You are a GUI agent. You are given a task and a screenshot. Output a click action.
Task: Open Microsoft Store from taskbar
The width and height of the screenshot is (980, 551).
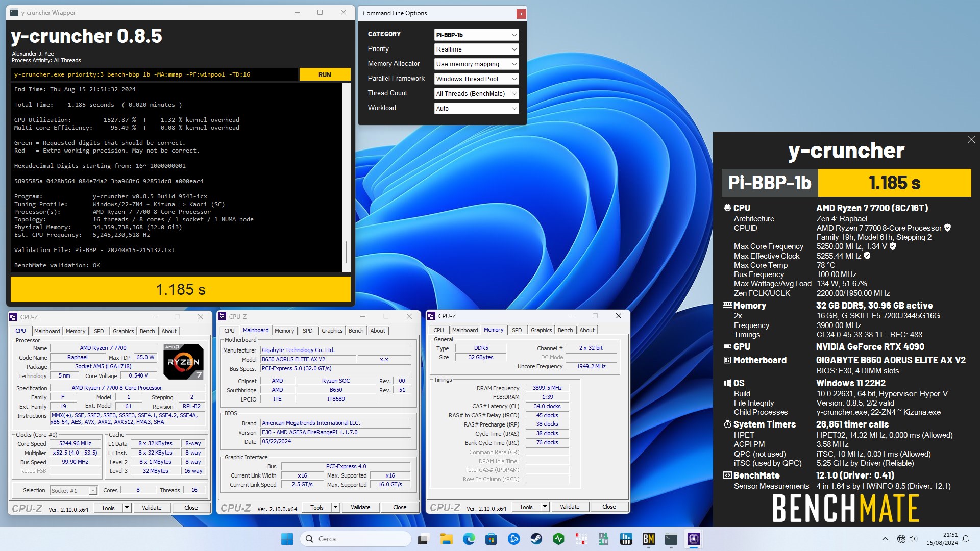491,539
